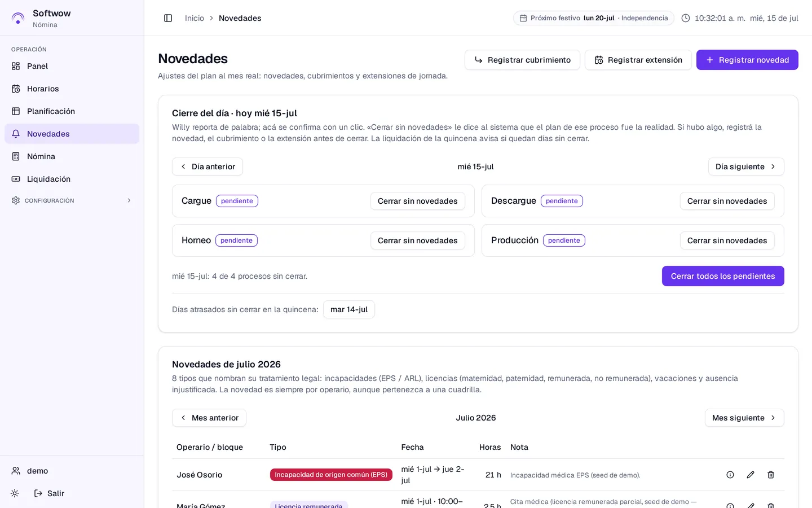Click Registrar novedad button
This screenshot has height=508, width=812.
(x=747, y=60)
